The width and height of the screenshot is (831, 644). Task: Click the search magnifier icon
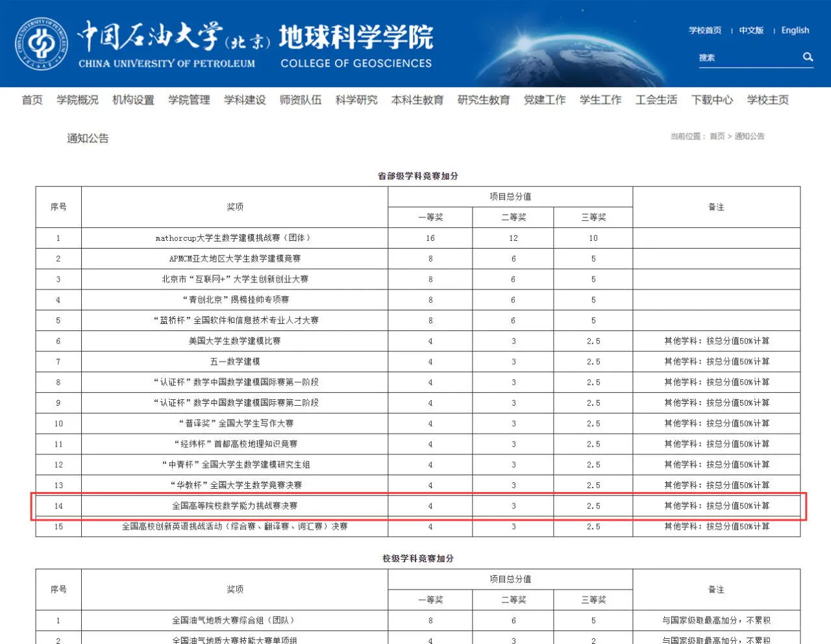click(x=808, y=57)
